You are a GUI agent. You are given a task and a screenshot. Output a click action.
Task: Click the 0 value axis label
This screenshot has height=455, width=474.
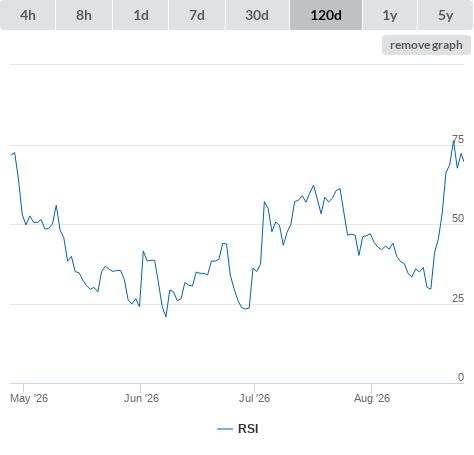pos(461,377)
